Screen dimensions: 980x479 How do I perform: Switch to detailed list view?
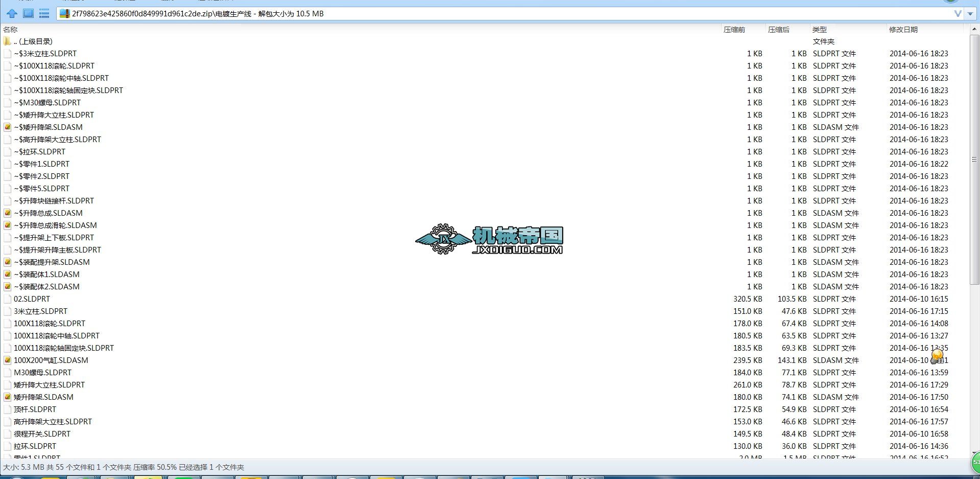tap(44, 13)
